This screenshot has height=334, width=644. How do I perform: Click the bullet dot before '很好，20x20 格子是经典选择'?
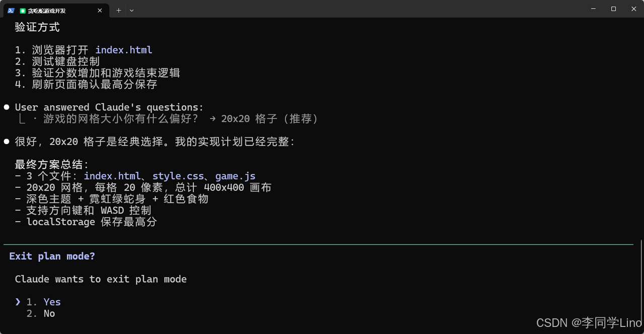tap(6, 141)
